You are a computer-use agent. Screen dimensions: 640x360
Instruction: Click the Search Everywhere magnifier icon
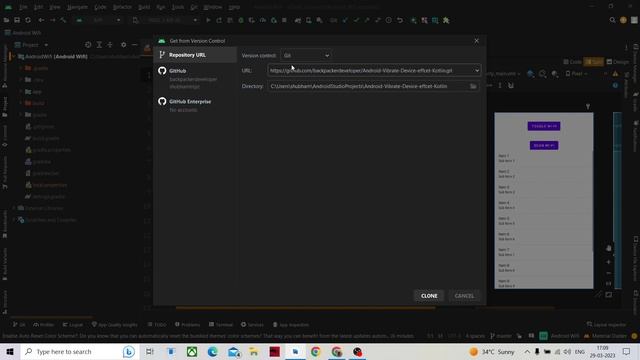point(612,20)
